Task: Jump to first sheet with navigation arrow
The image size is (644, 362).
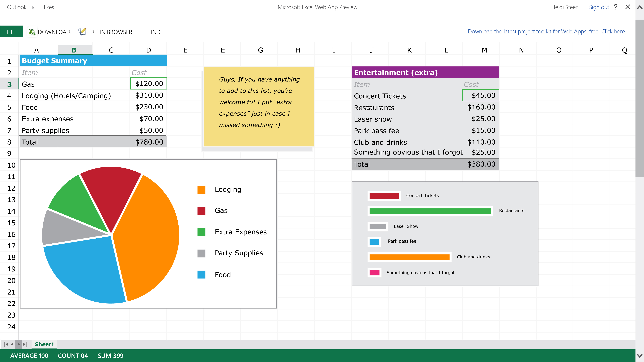Action: tap(6, 344)
